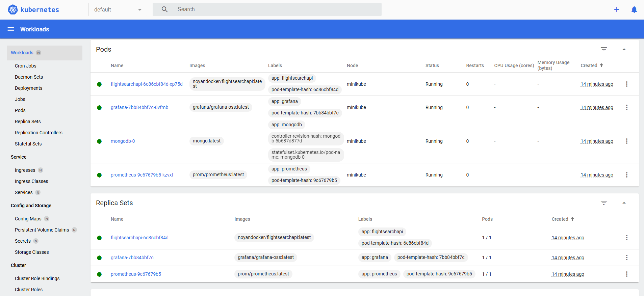Click the Kubernetes logo icon

pos(13,9)
